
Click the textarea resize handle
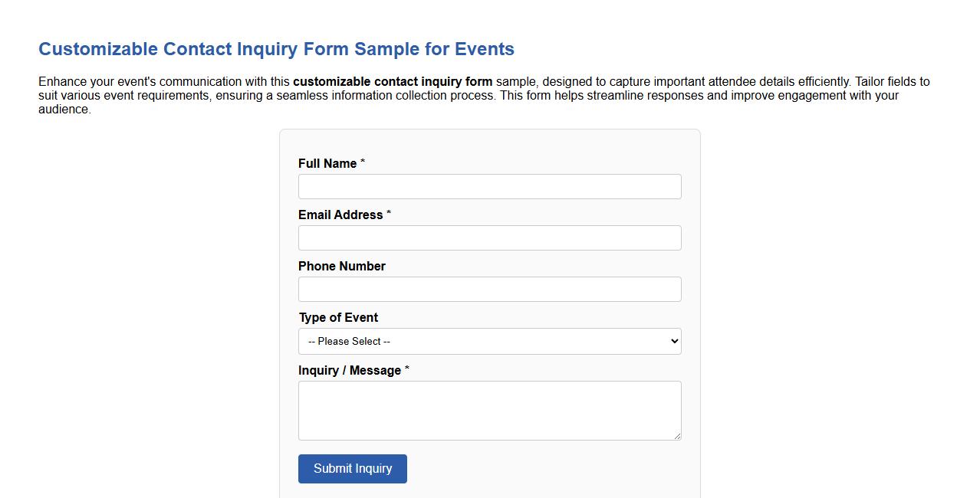[x=678, y=437]
